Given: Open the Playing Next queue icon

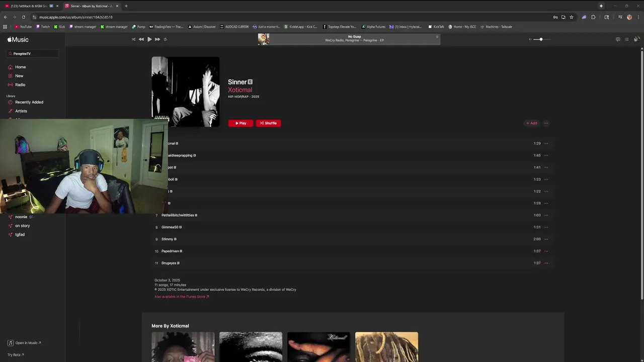Looking at the screenshot, I should coord(626,39).
